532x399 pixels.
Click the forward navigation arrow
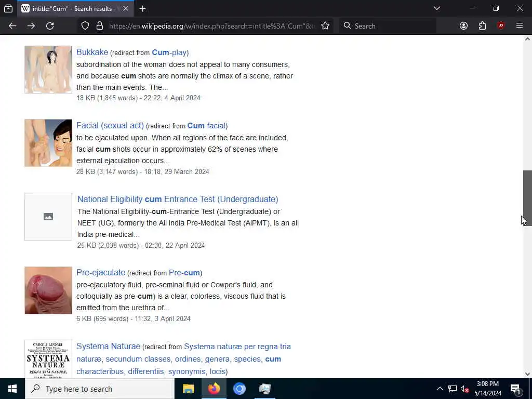pyautogui.click(x=31, y=26)
